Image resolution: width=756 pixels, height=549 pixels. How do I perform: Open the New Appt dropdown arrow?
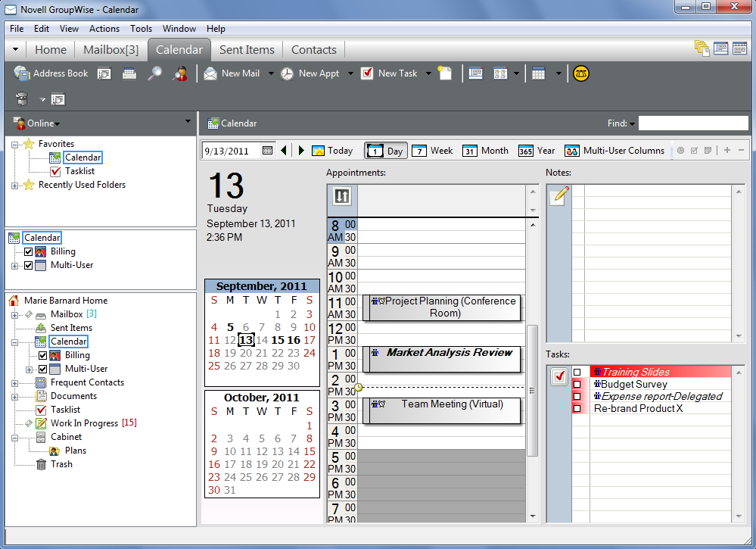coord(350,73)
